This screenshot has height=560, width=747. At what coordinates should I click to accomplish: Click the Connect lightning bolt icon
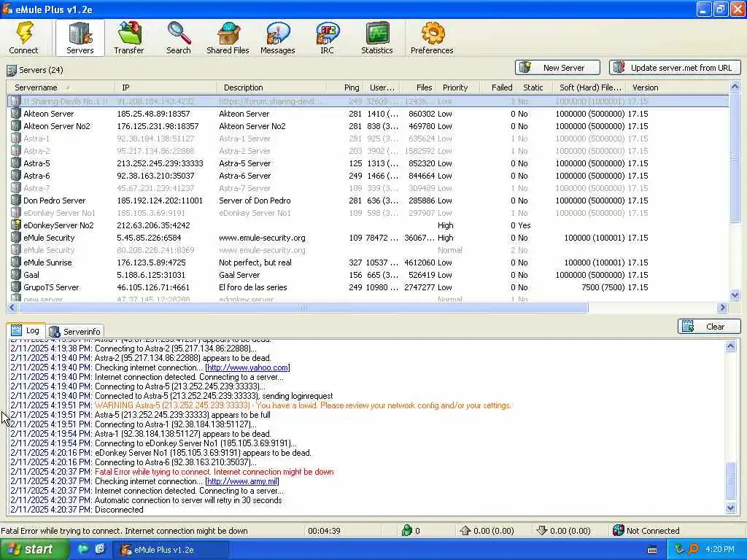[24, 34]
